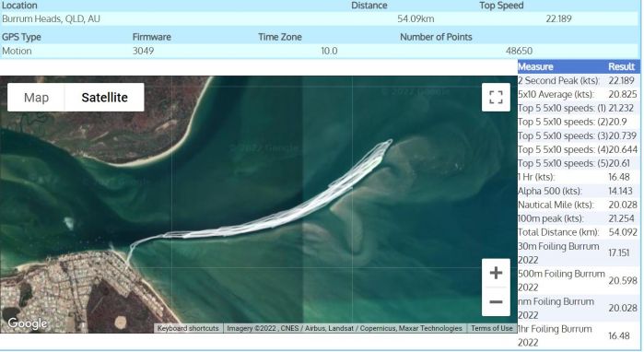
Task: Click the imagery attribution text
Action: coord(345,328)
